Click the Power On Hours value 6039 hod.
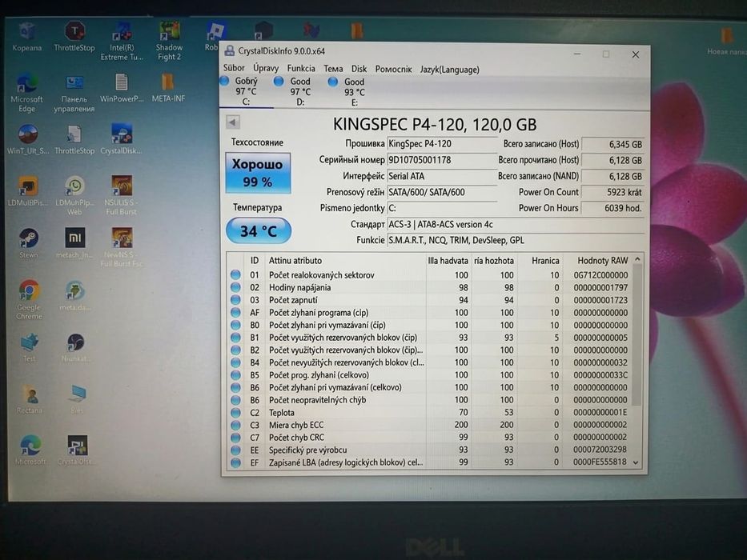 coord(613,208)
